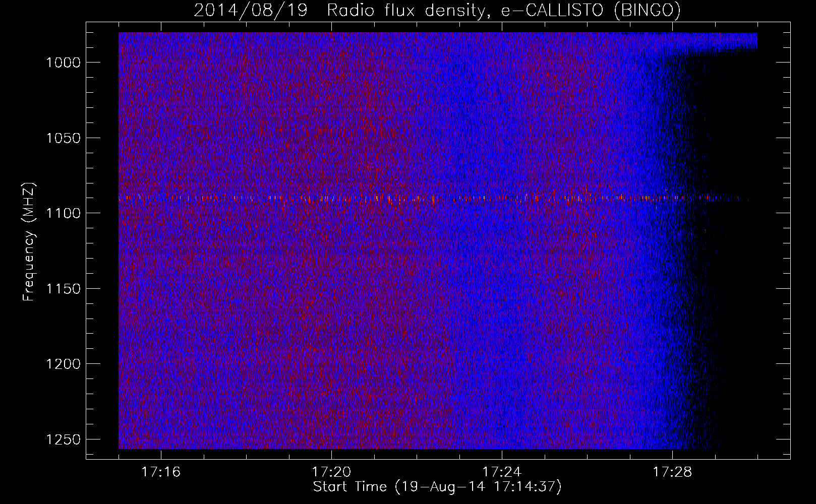
Task: Click the 1250 frequency tick label
Action: (63, 439)
